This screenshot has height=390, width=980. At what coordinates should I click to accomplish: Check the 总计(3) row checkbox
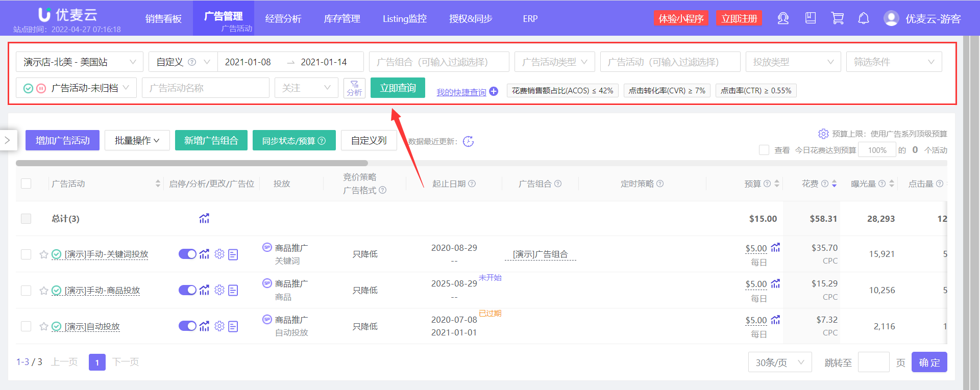tap(26, 219)
